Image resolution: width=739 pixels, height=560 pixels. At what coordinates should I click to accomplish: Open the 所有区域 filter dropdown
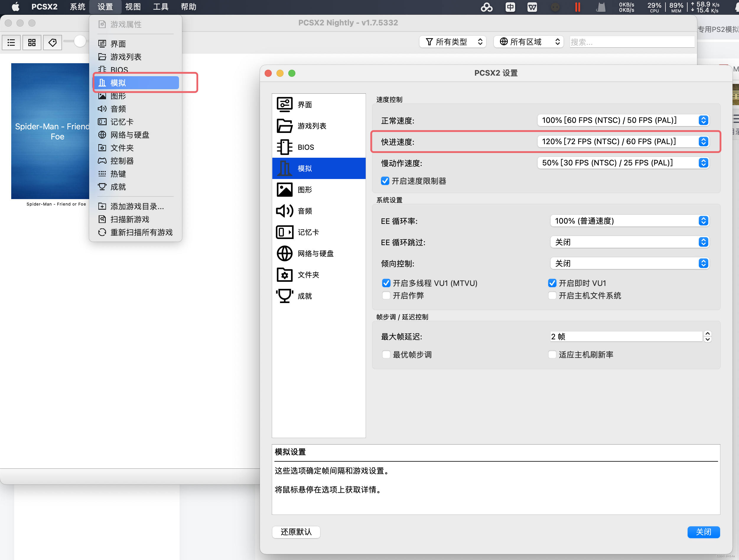coord(528,41)
